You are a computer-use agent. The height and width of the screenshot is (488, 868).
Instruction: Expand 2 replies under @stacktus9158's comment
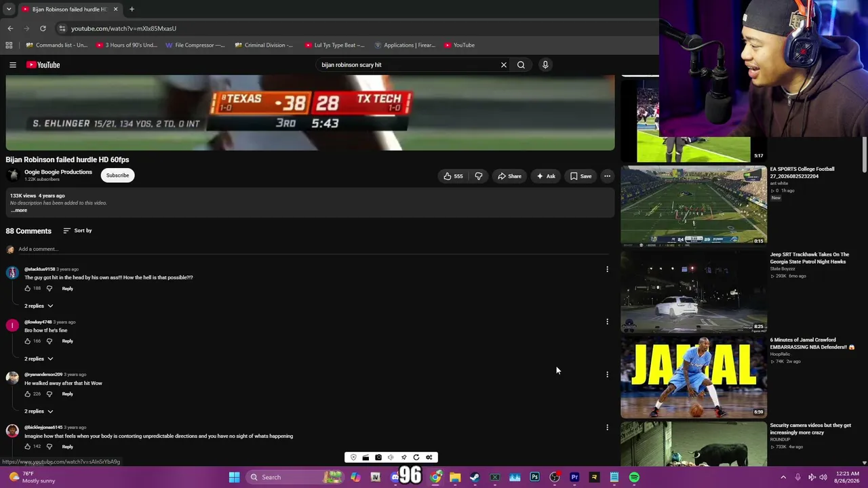point(39,306)
